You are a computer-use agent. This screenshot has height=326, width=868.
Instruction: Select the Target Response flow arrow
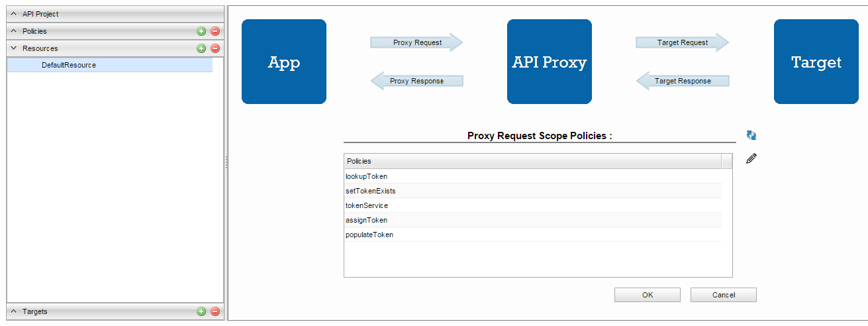pos(683,81)
